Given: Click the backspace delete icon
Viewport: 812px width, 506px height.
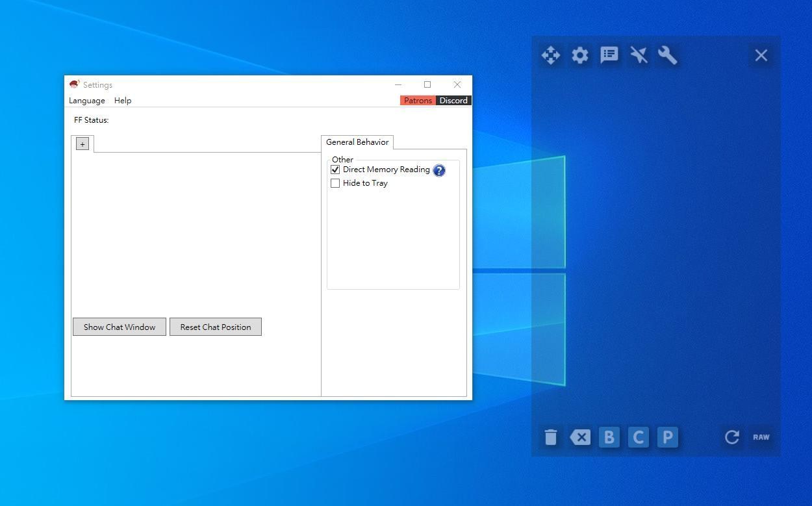Looking at the screenshot, I should coord(580,437).
